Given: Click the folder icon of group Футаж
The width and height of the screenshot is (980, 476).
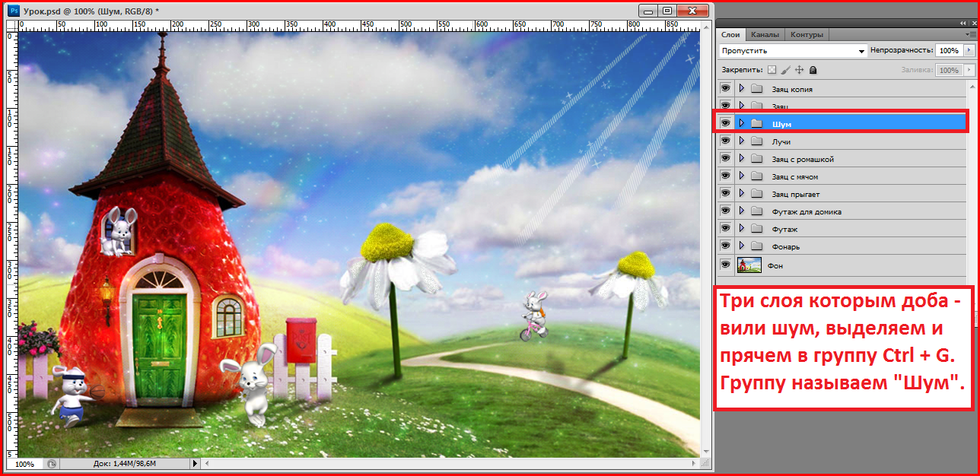Looking at the screenshot, I should [756, 229].
